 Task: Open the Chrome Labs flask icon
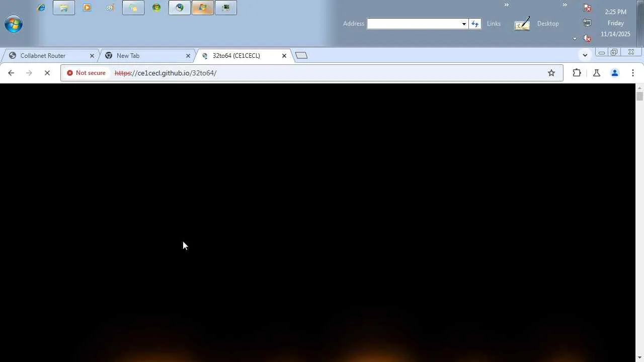pyautogui.click(x=597, y=73)
